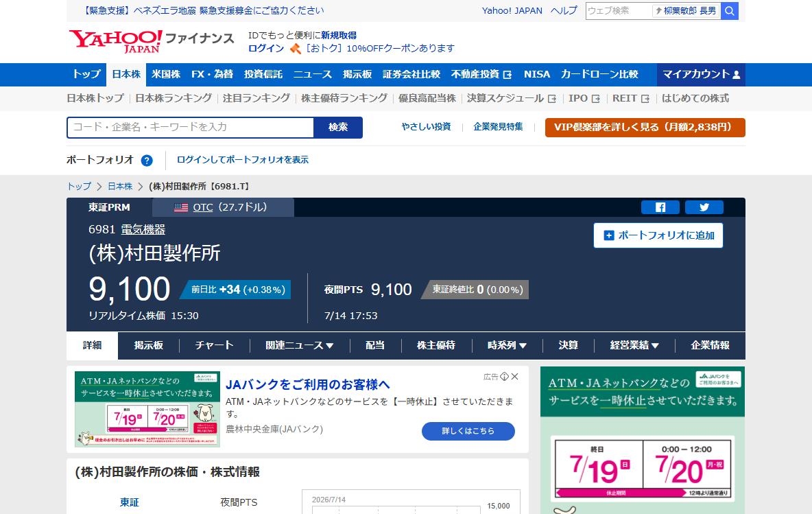Open the 企業情報 tab
Image resolution: width=812 pixels, height=514 pixels.
click(710, 346)
